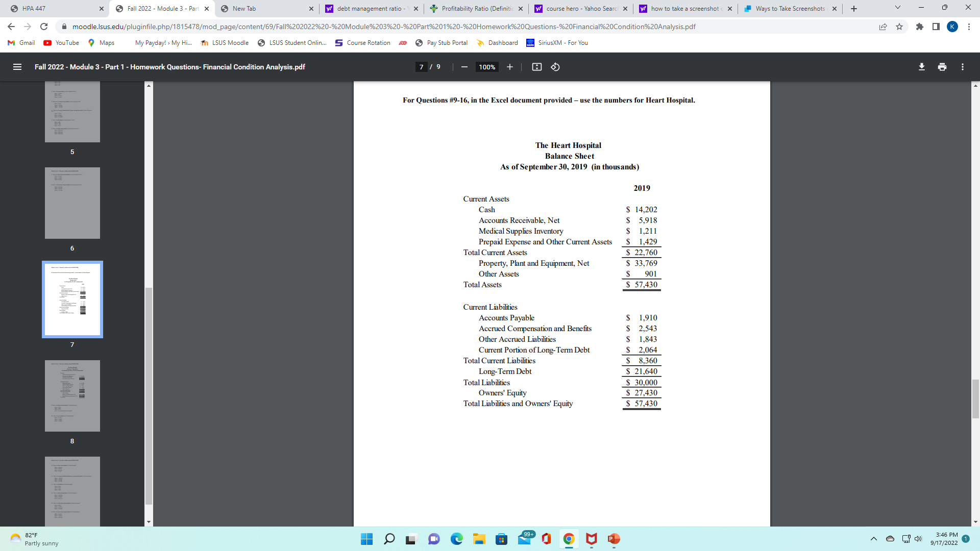
Task: Open the Chrome tab list chevron
Action: point(897,8)
